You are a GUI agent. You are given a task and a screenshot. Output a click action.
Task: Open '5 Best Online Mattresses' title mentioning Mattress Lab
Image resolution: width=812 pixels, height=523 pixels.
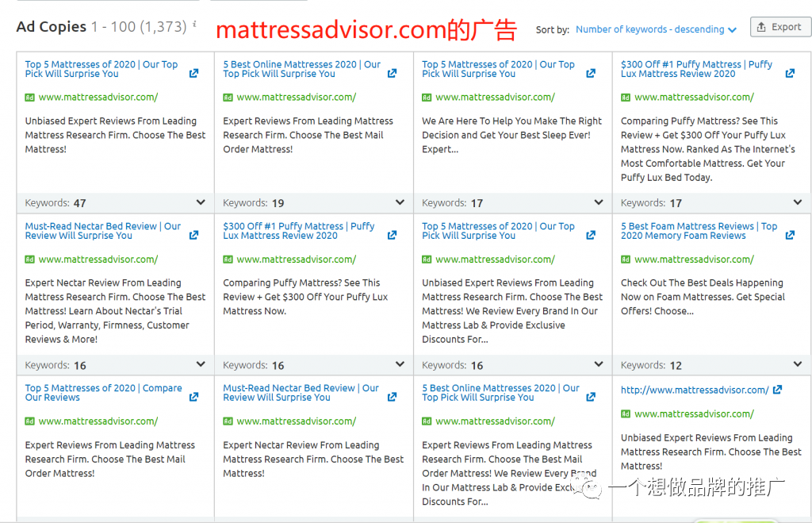pos(501,392)
